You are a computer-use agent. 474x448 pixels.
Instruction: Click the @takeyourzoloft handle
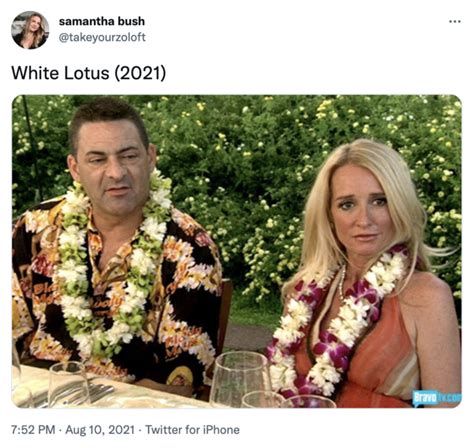click(x=102, y=37)
